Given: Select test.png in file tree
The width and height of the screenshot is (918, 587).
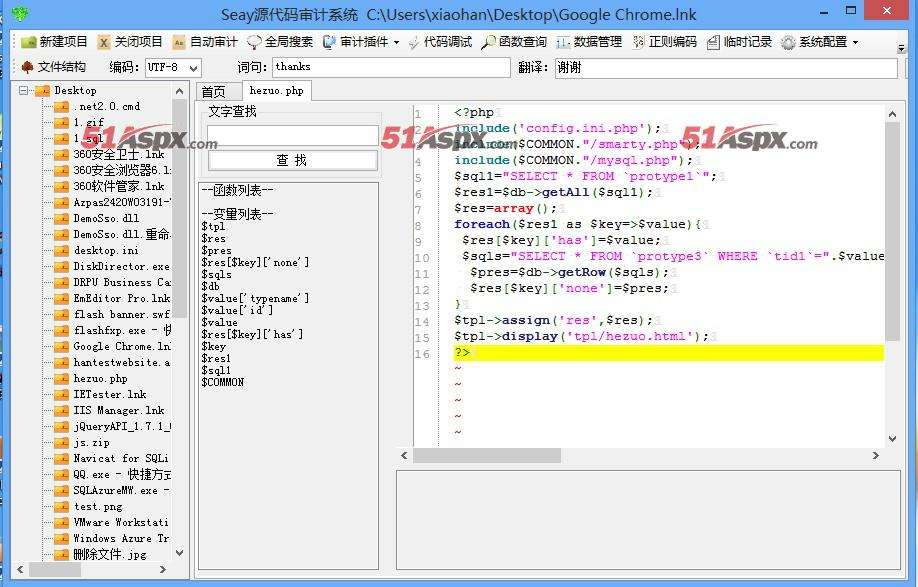Looking at the screenshot, I should tap(98, 506).
